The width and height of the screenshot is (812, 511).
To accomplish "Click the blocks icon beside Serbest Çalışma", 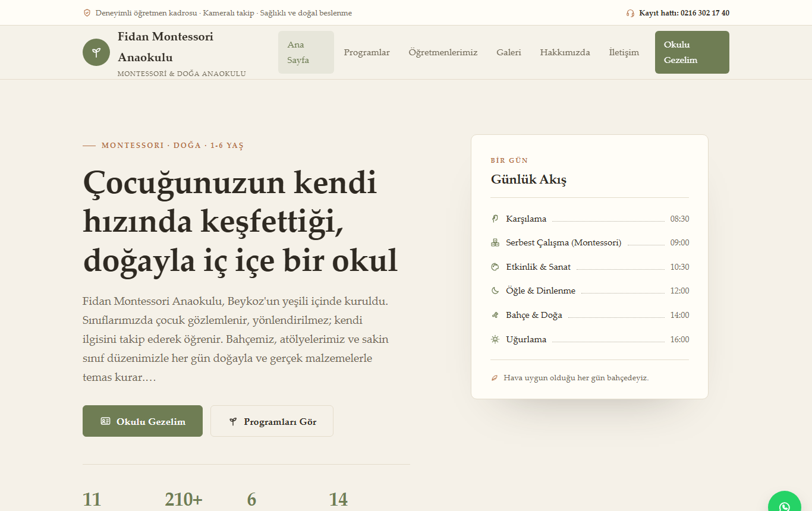I will tap(495, 242).
